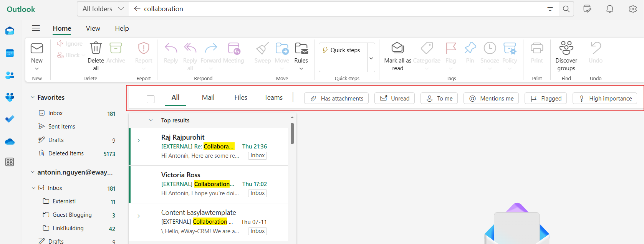Open the notifications bell
The image size is (644, 244).
click(x=610, y=9)
